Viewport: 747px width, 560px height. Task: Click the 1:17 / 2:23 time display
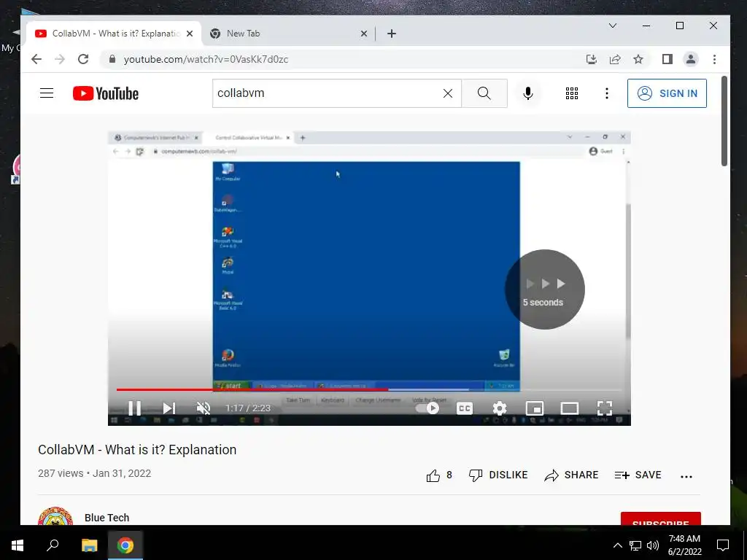248,408
